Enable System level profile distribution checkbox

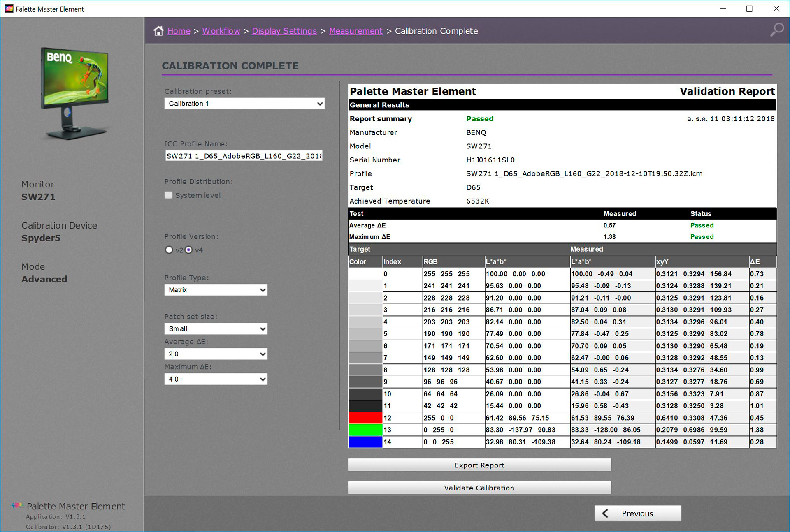(168, 195)
